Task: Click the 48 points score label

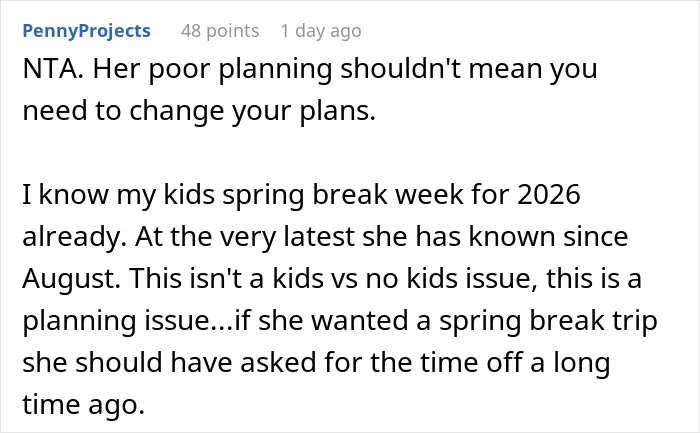Action: coord(220,31)
